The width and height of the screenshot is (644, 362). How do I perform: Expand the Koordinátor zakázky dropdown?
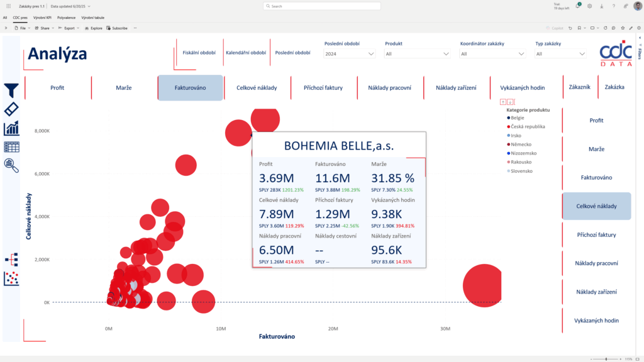pyautogui.click(x=492, y=54)
